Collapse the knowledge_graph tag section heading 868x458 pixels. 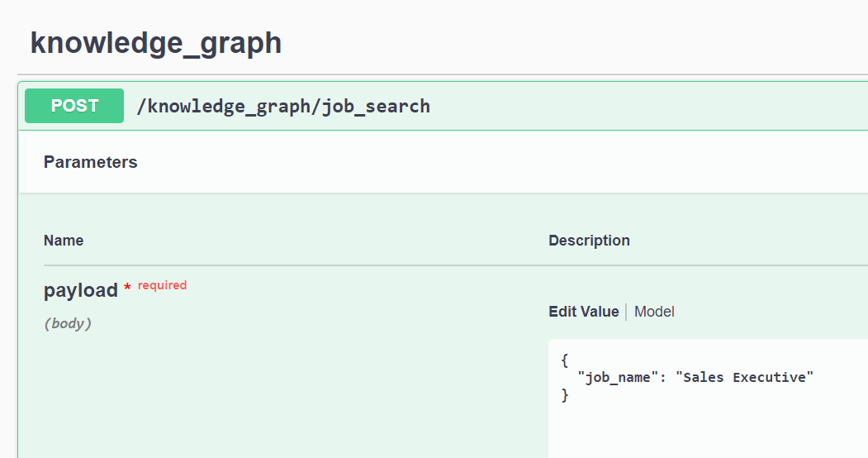click(x=156, y=43)
